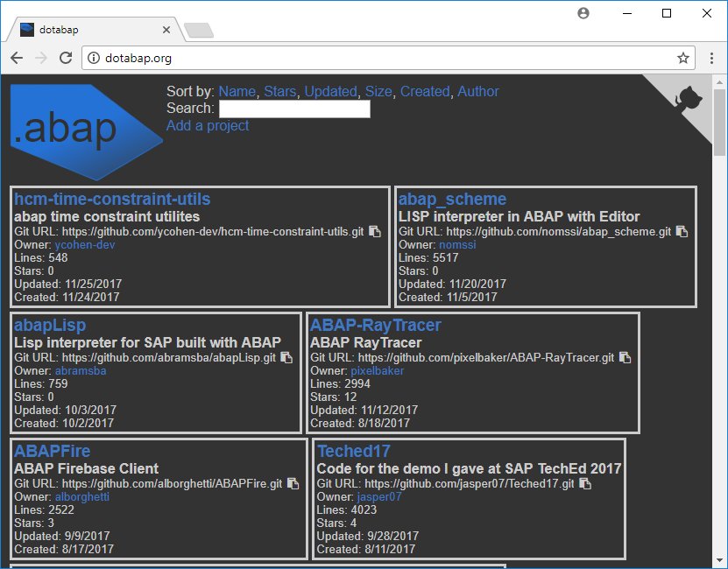Open the Teched17 project title
The height and width of the screenshot is (569, 728).
click(353, 451)
